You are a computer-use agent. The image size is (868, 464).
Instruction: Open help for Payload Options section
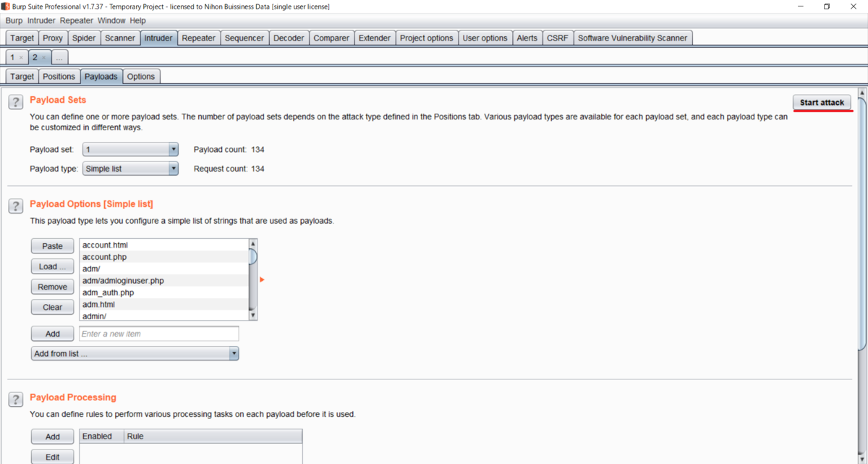[x=15, y=206]
